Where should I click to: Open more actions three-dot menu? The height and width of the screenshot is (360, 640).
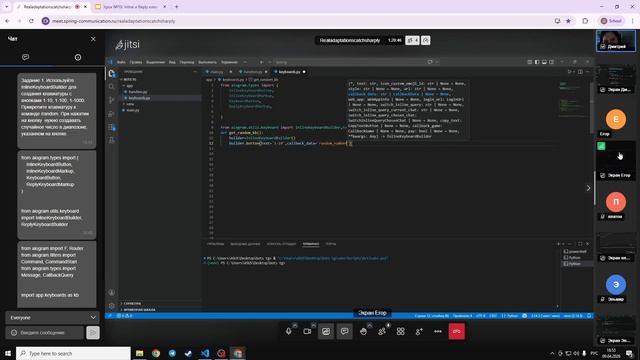(x=438, y=331)
